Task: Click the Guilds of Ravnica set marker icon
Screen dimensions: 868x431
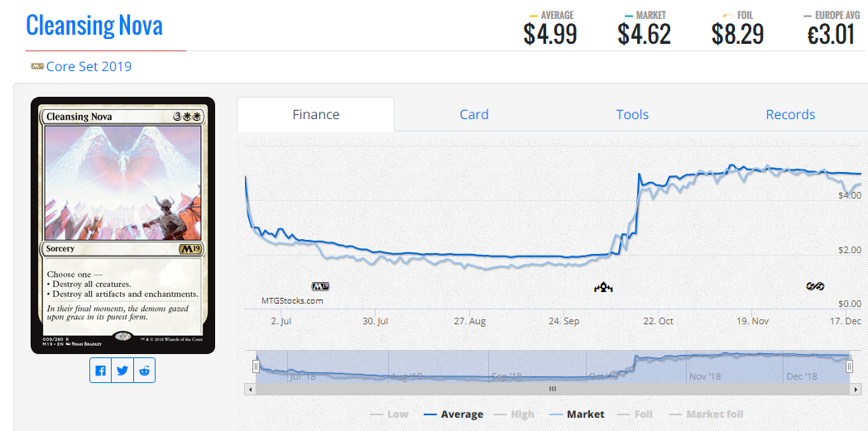Action: (x=603, y=287)
